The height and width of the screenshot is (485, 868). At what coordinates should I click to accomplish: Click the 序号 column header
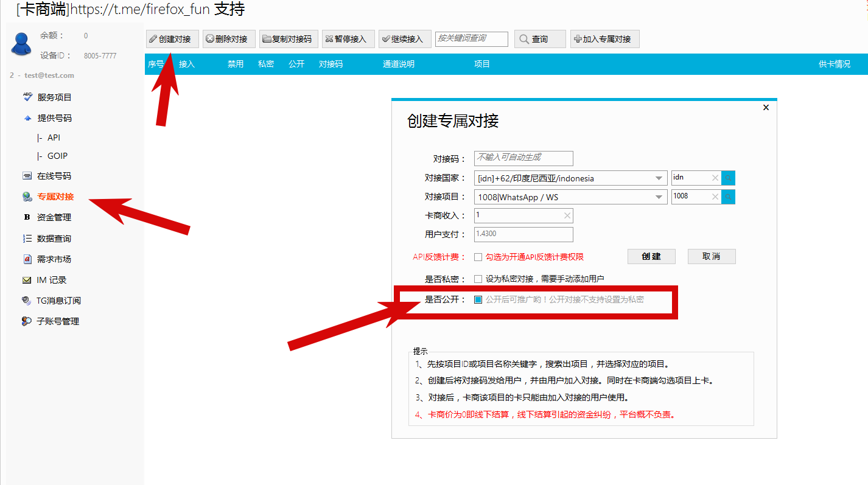(x=156, y=64)
